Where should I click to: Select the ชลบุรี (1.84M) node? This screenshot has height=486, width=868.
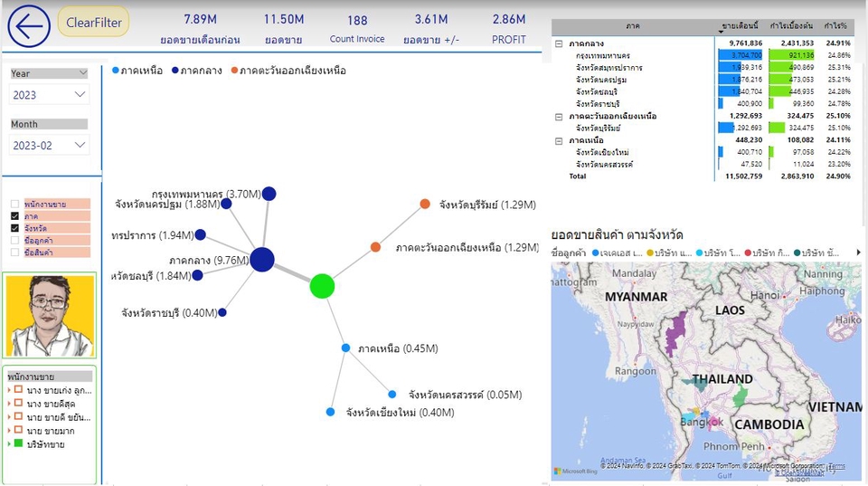(x=198, y=275)
